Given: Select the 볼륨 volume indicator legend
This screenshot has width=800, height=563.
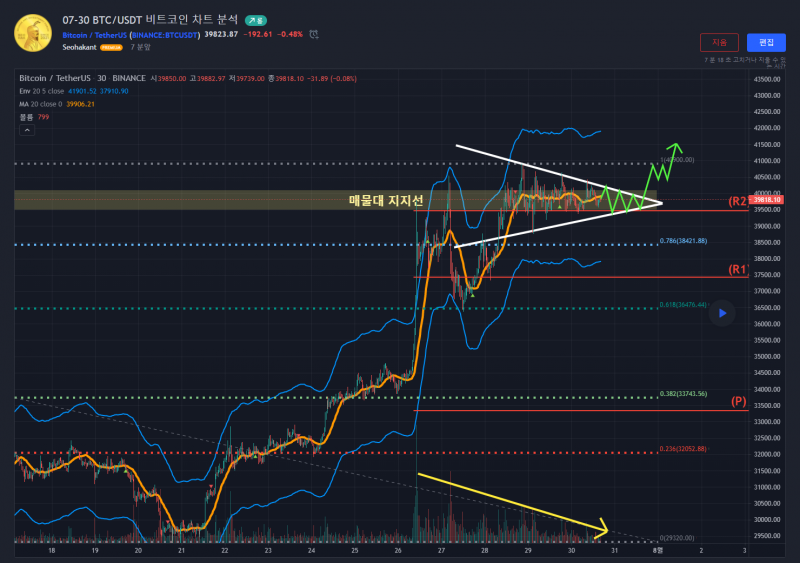Looking at the screenshot, I should (x=27, y=117).
